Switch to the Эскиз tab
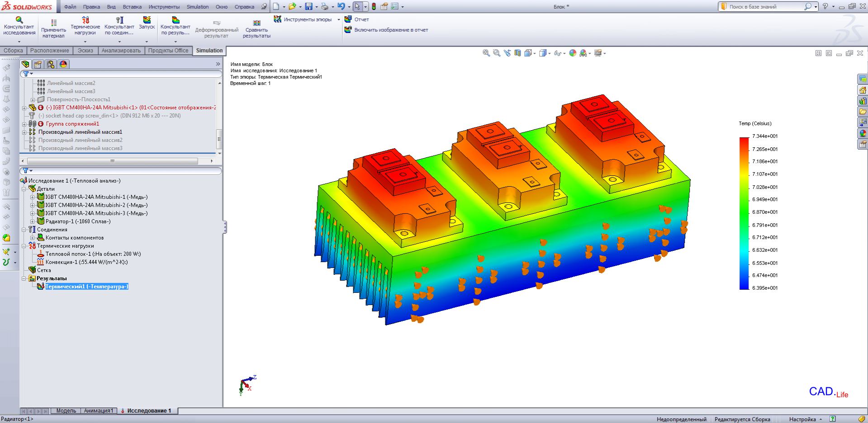Screen dimensions: 868x423 85,51
